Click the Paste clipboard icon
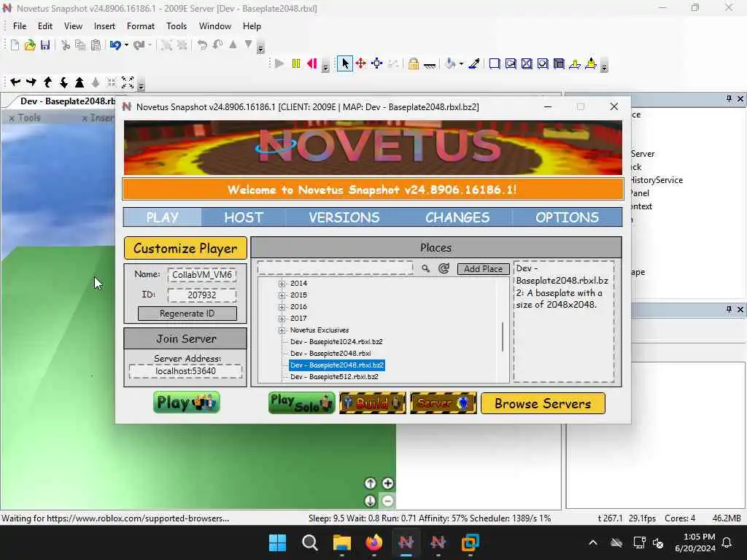Viewport: 747px width, 560px height. tap(96, 45)
